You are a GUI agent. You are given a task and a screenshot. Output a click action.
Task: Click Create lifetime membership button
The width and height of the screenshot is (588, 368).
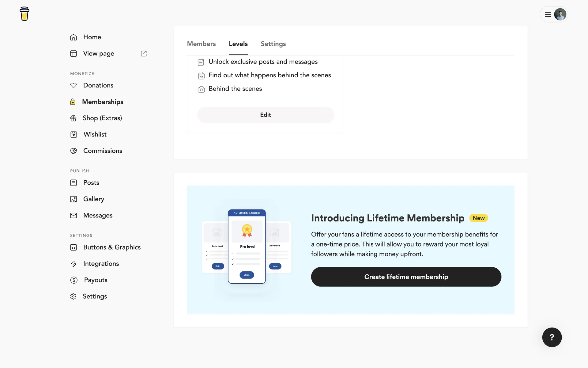click(x=406, y=277)
